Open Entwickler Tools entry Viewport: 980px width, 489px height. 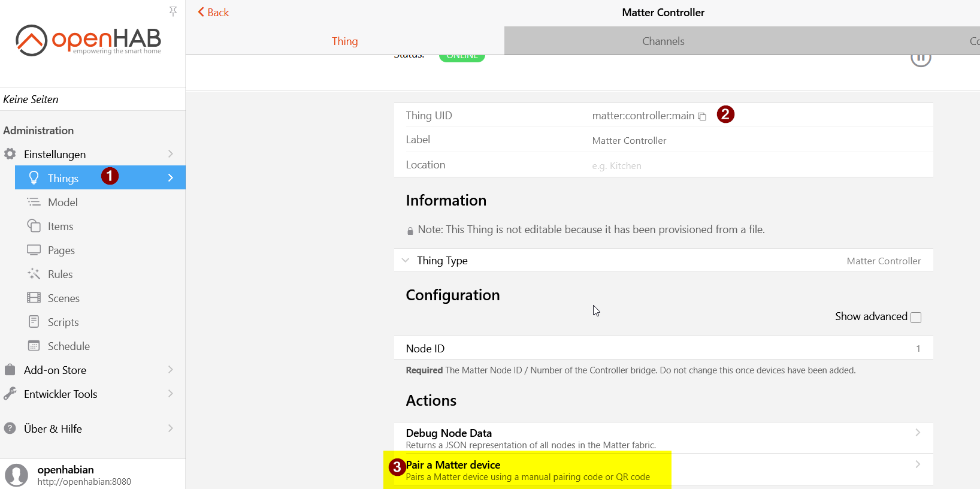[x=93, y=394]
